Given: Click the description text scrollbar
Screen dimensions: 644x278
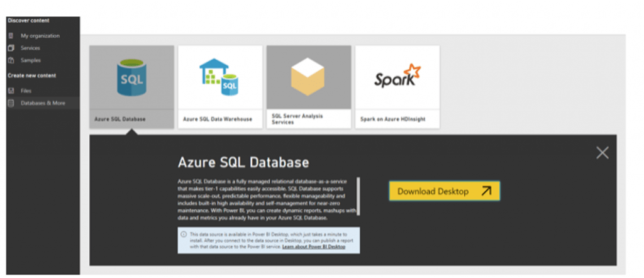Looking at the screenshot, I should click(x=359, y=198).
